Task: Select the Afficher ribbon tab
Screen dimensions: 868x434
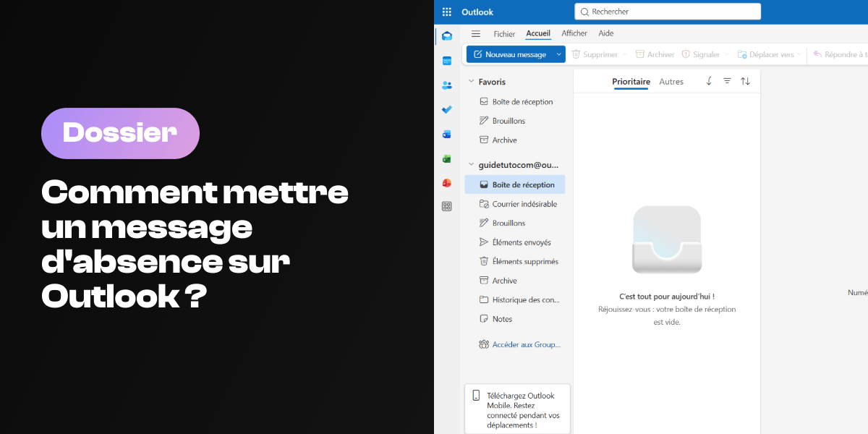Action: click(574, 33)
